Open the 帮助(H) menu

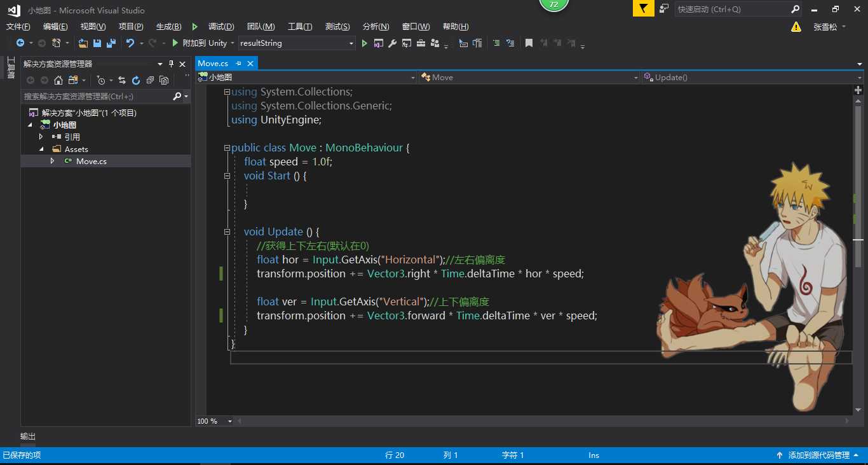point(456,26)
